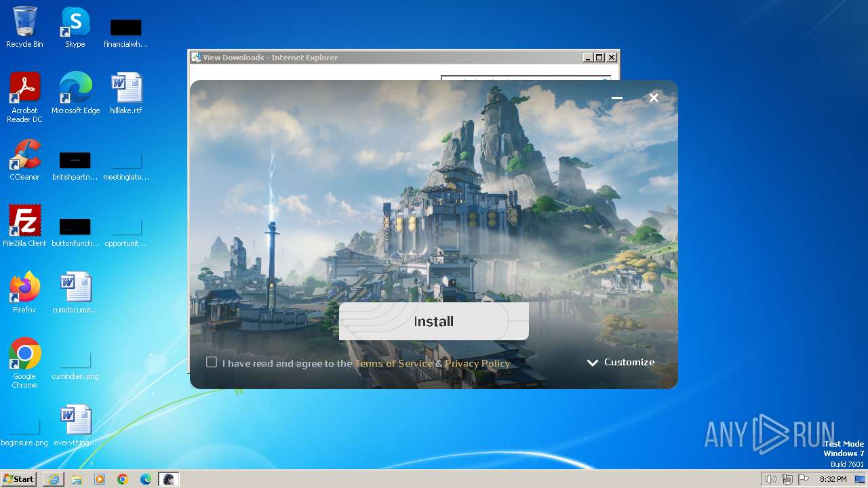Select financialwh... file icon
Screen dimensions: 868x488
(126, 33)
